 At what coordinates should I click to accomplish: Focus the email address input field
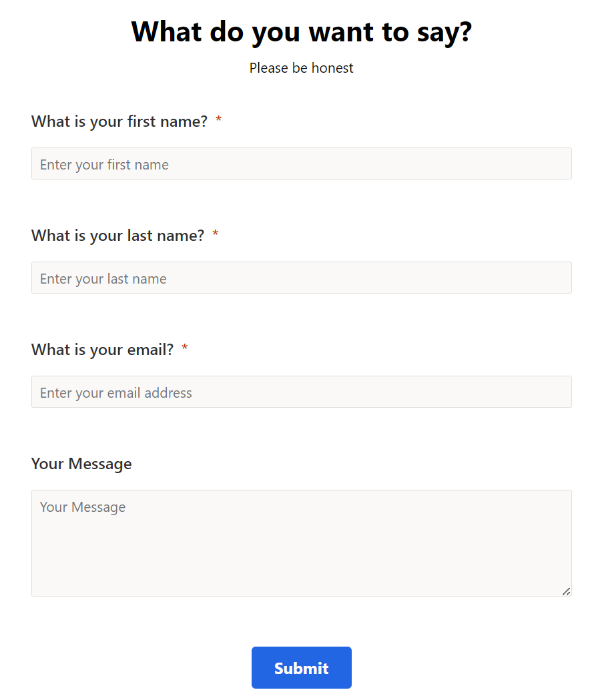(x=301, y=392)
